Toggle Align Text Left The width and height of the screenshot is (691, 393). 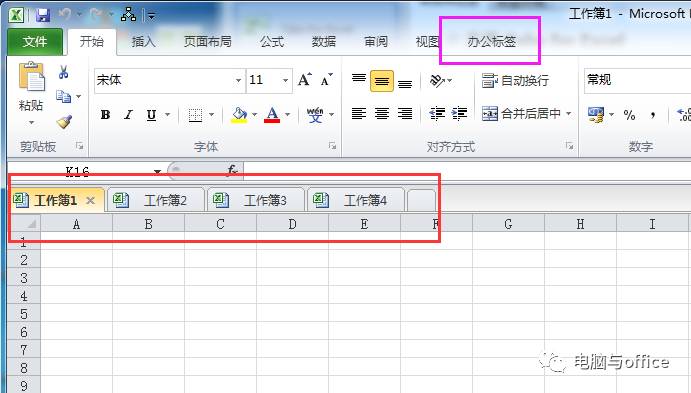coord(359,114)
